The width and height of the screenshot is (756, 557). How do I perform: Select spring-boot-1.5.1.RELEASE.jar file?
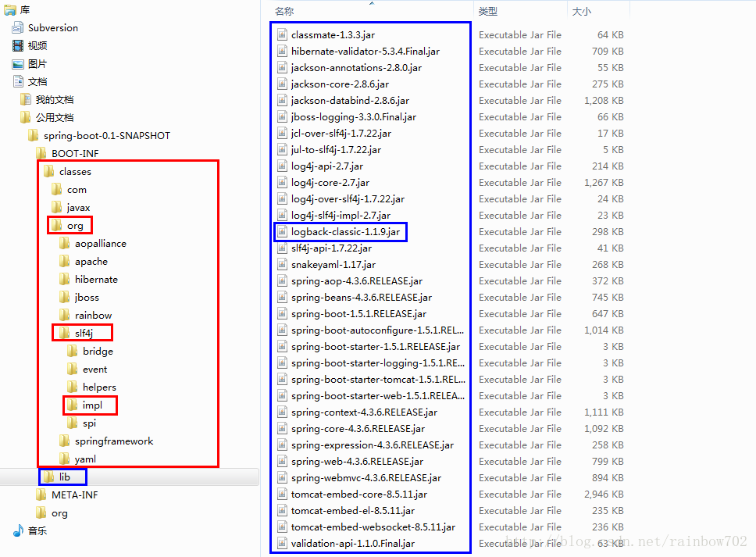click(358, 313)
